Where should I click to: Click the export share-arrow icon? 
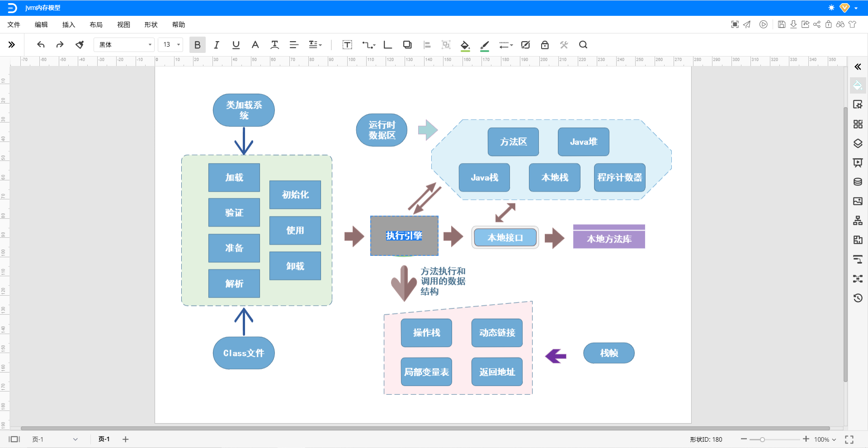(805, 24)
